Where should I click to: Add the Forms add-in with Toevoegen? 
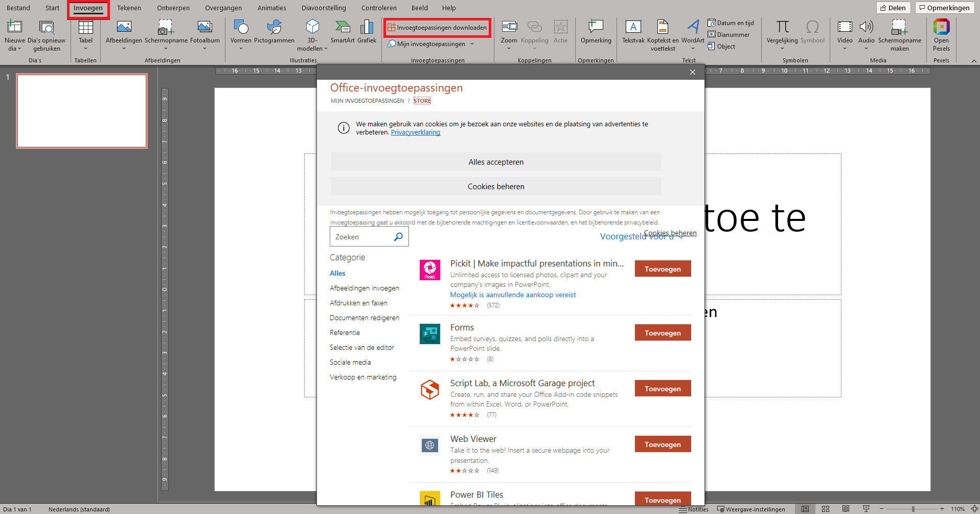663,333
